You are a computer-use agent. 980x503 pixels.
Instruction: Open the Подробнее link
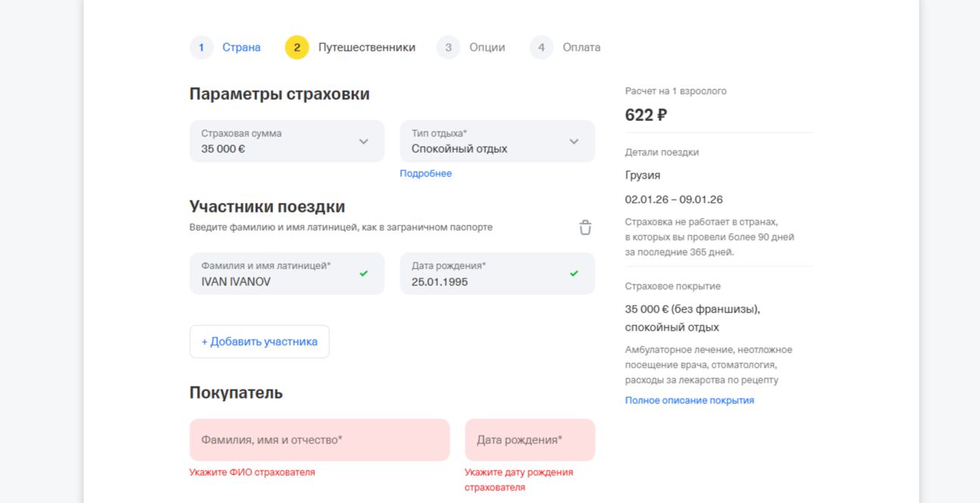(x=425, y=174)
